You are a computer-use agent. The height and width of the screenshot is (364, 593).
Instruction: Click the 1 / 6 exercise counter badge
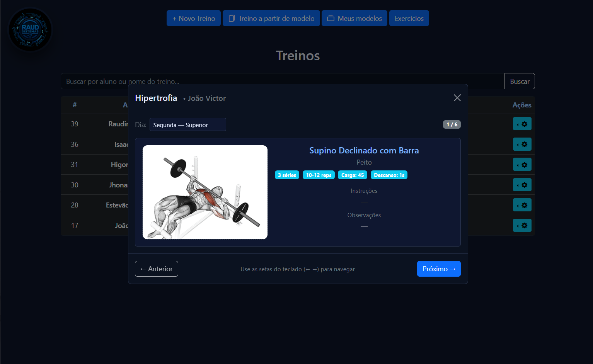[x=452, y=124]
